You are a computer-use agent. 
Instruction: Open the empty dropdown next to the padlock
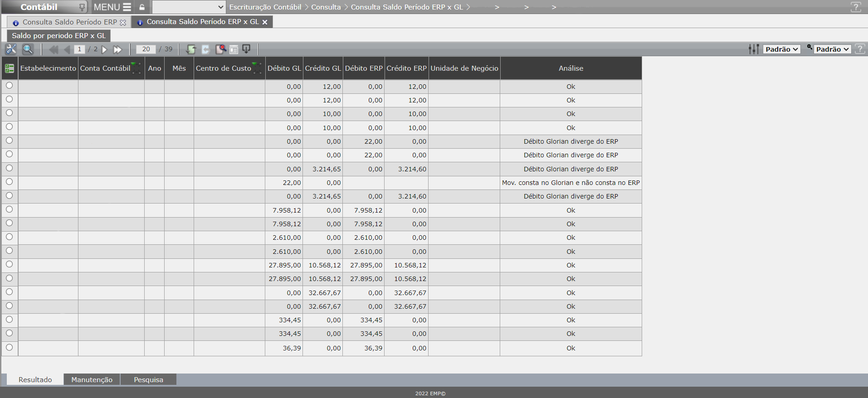(188, 7)
